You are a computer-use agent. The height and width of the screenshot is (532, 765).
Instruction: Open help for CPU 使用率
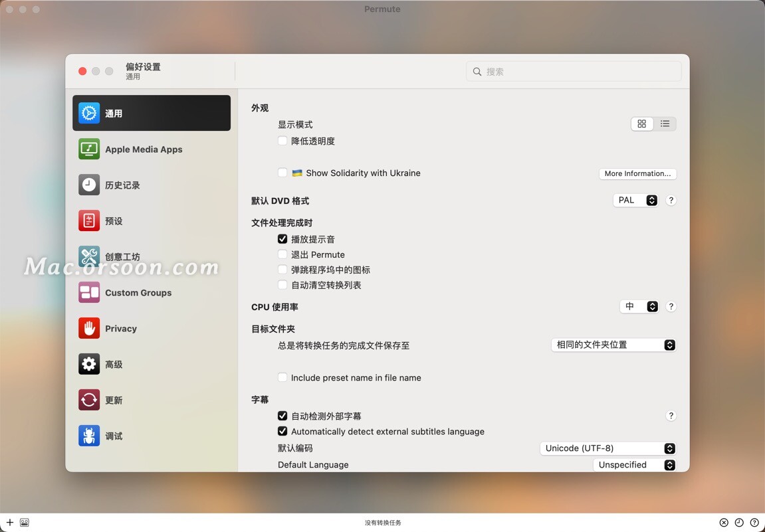point(671,306)
